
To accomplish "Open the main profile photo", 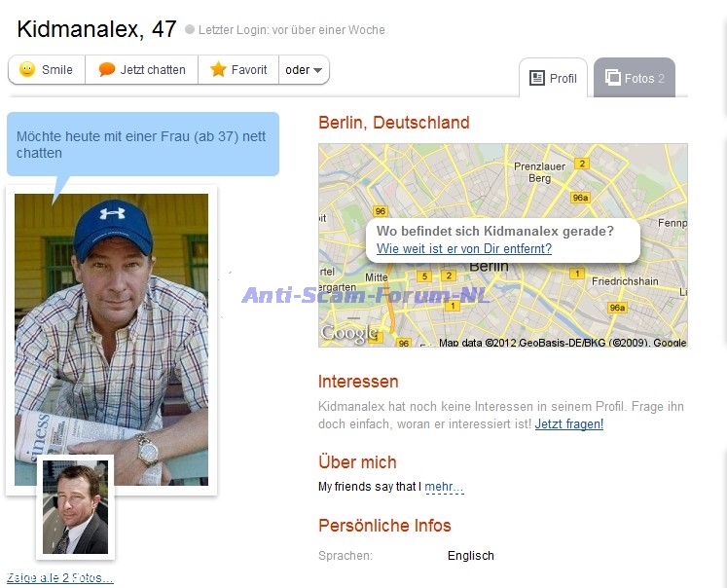I will [x=111, y=321].
